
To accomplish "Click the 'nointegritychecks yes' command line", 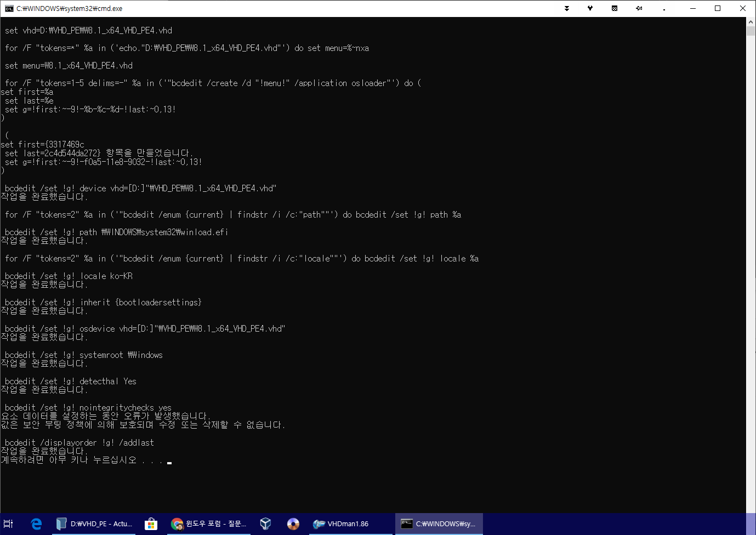I will tap(88, 408).
